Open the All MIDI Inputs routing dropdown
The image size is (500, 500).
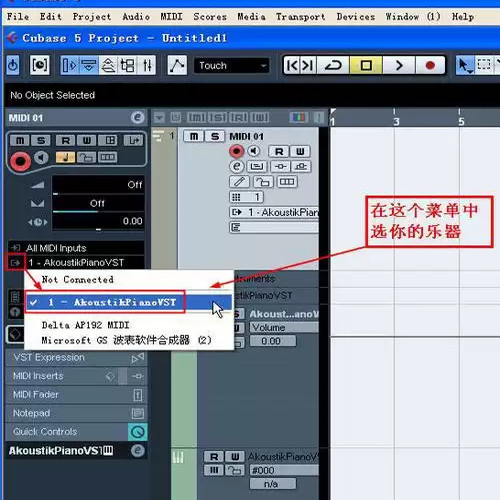[x=76, y=248]
